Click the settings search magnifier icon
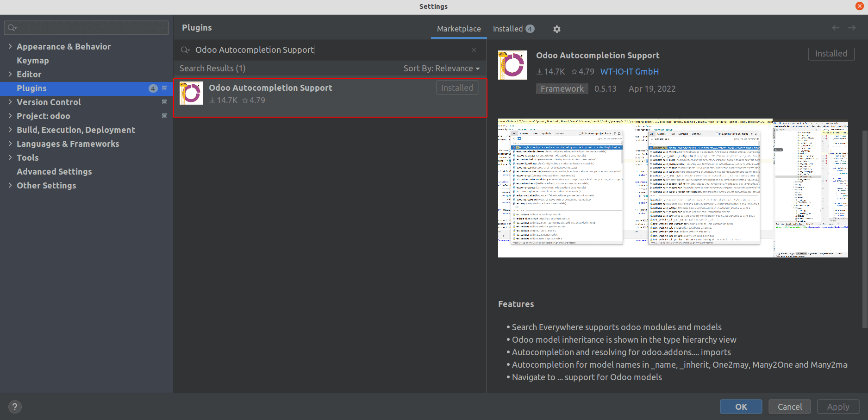Image resolution: width=868 pixels, height=420 pixels. [x=12, y=28]
